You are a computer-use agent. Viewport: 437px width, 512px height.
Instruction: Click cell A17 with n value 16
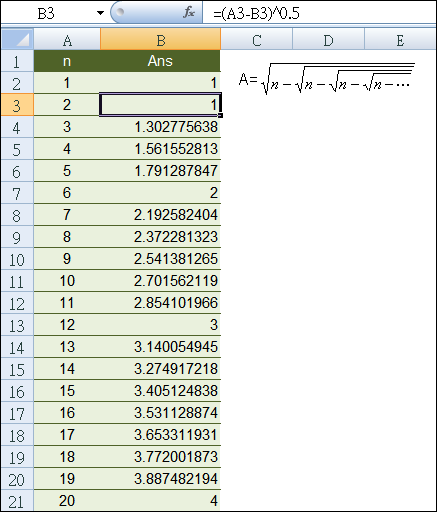point(67,413)
